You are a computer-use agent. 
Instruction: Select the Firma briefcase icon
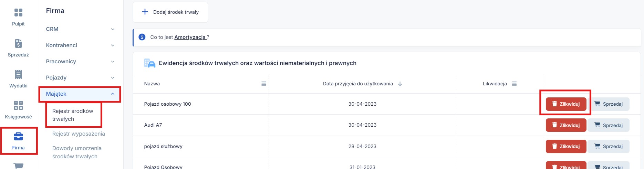click(x=18, y=137)
